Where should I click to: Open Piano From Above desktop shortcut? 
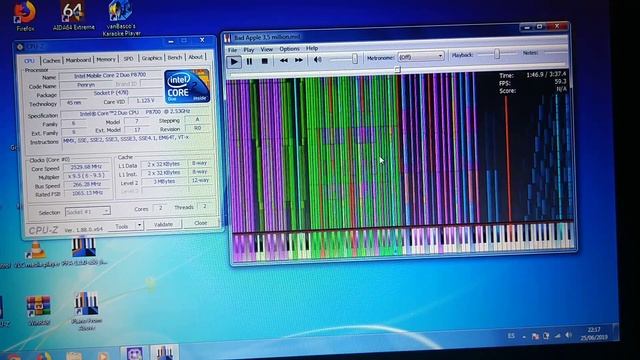pyautogui.click(x=86, y=311)
